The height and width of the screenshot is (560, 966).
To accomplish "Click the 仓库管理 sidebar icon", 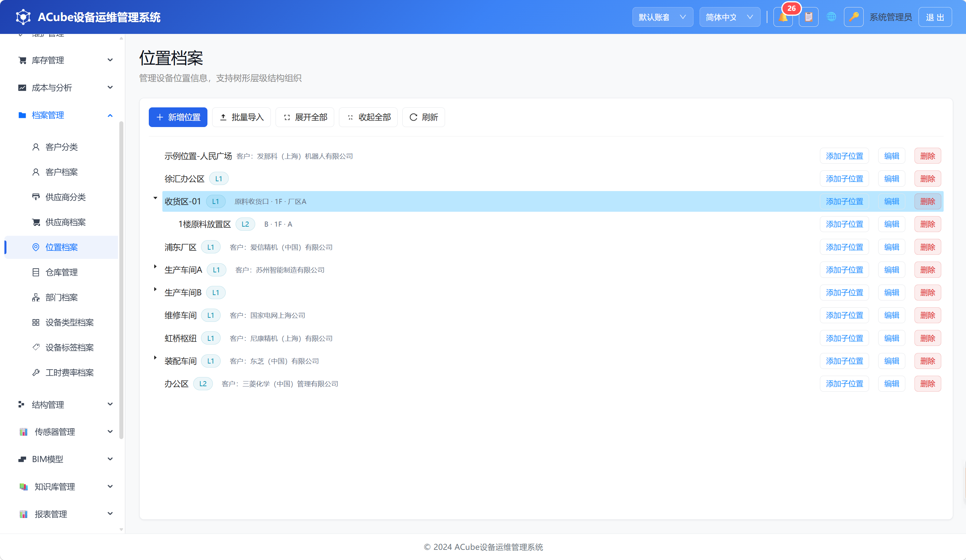I will [36, 272].
